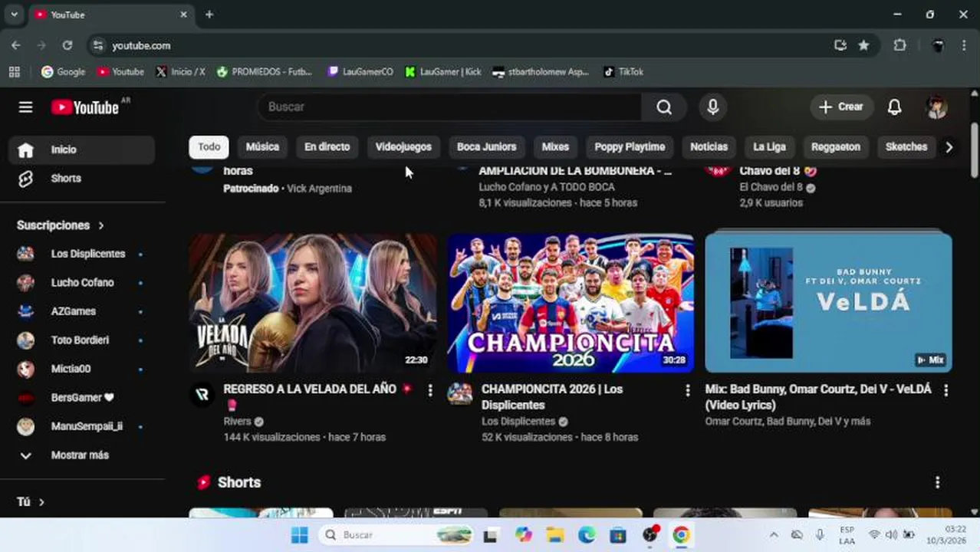The height and width of the screenshot is (552, 980).
Task: Reload the page
Action: point(67,45)
